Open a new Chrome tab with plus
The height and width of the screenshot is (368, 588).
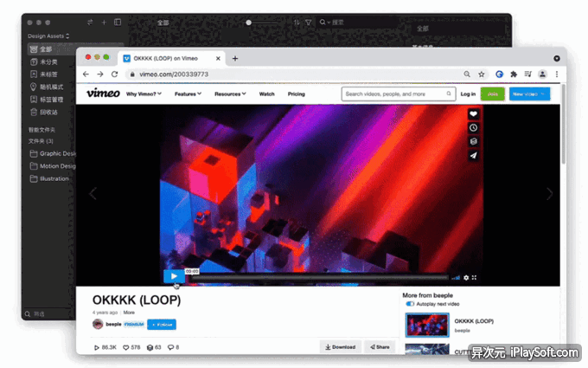click(x=235, y=58)
